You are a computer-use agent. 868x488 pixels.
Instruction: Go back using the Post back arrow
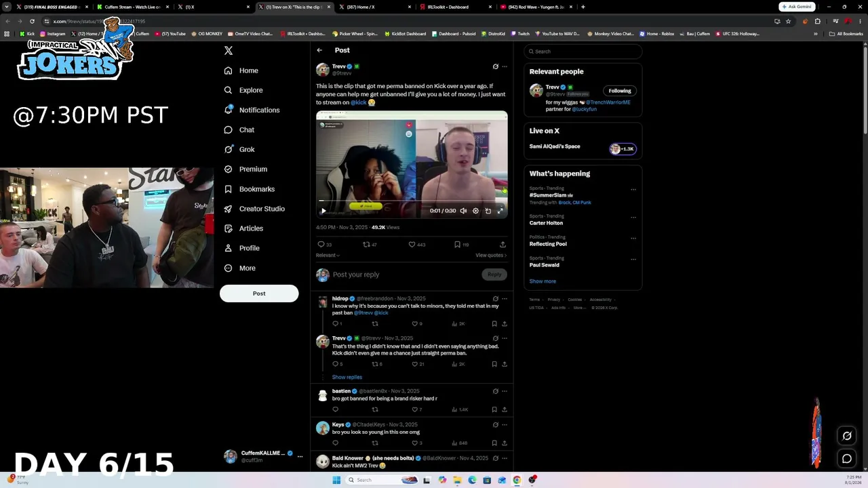[x=319, y=50]
